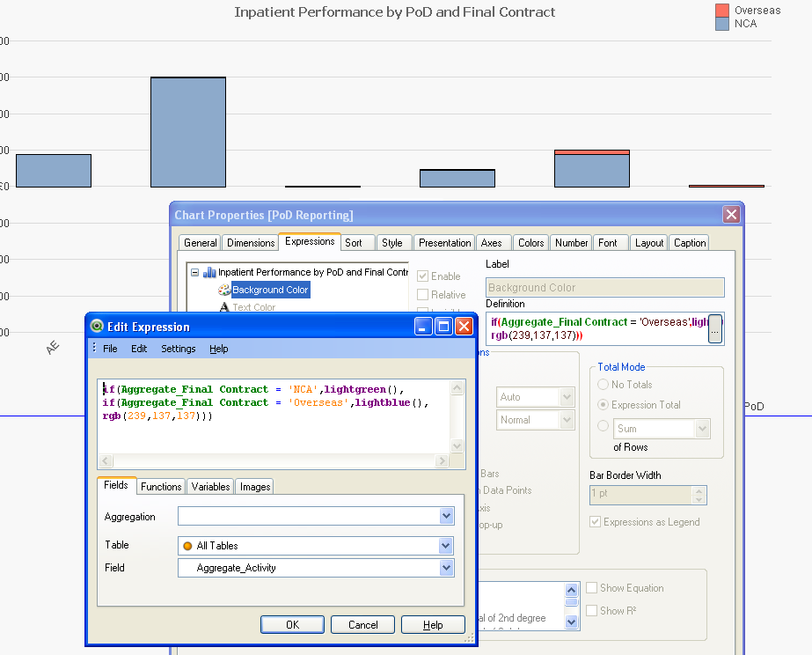Close the Chart Properties dialog
812x655 pixels.
(731, 215)
